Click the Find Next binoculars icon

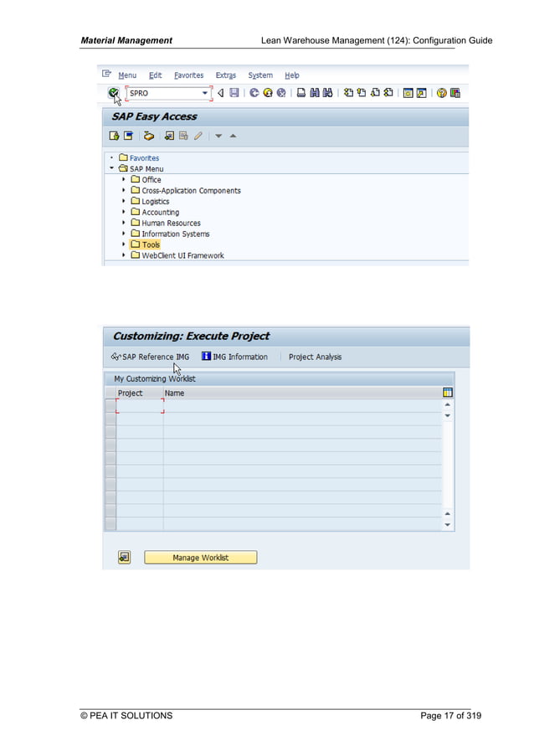click(x=328, y=93)
